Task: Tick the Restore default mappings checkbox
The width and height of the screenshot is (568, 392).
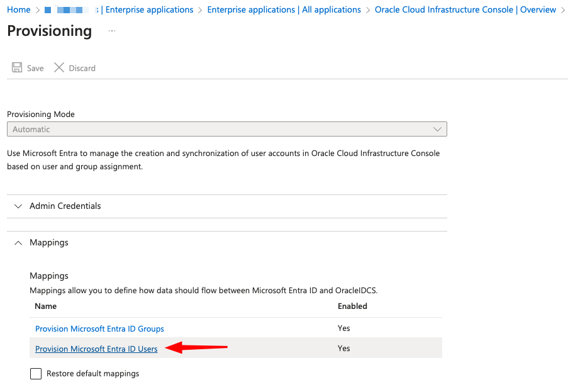Action: (36, 374)
